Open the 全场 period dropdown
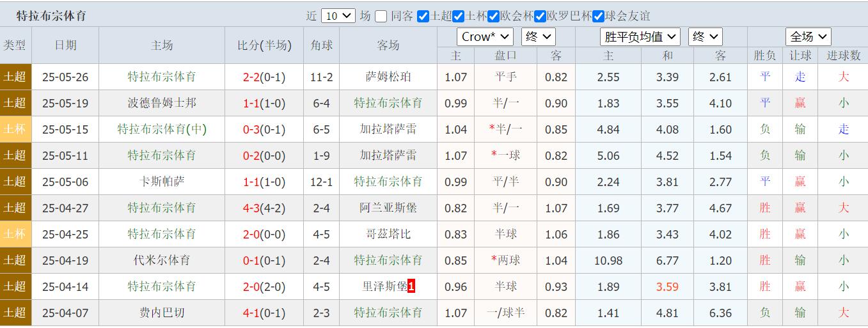The width and height of the screenshot is (868, 328). pyautogui.click(x=808, y=37)
